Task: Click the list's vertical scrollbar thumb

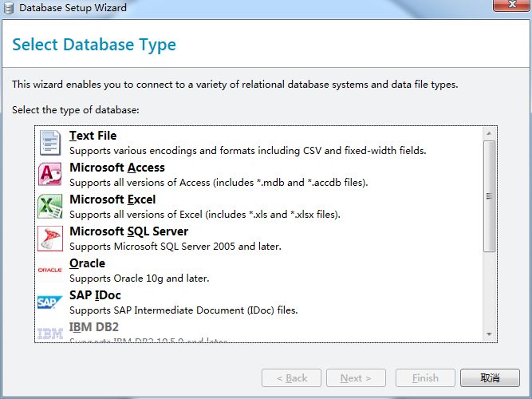Action: click(x=489, y=196)
